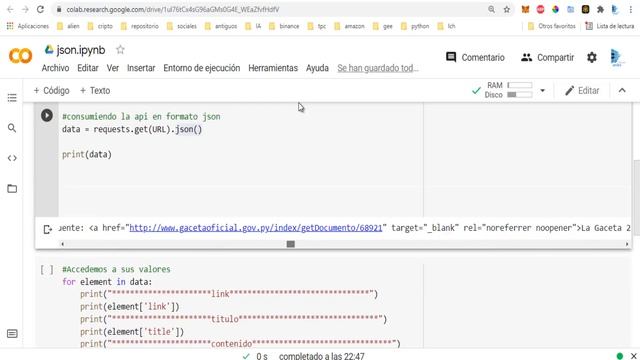Open code snippets sidebar icon
The width and height of the screenshot is (640, 360).
pyautogui.click(x=12, y=158)
